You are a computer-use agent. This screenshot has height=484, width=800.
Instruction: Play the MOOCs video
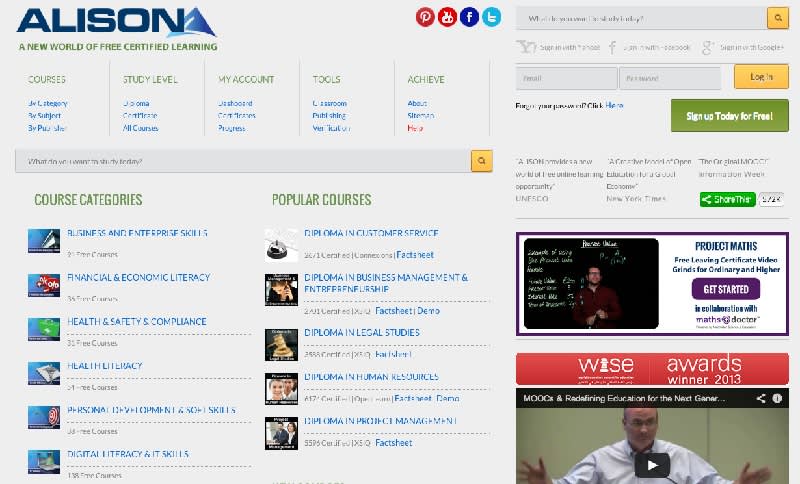point(653,464)
